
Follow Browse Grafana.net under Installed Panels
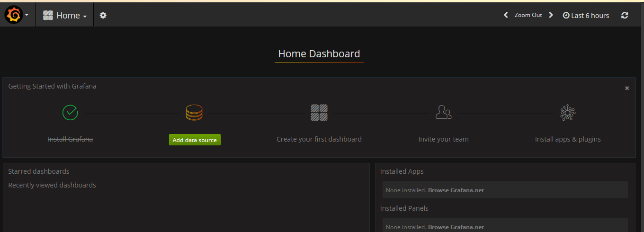(x=456, y=227)
